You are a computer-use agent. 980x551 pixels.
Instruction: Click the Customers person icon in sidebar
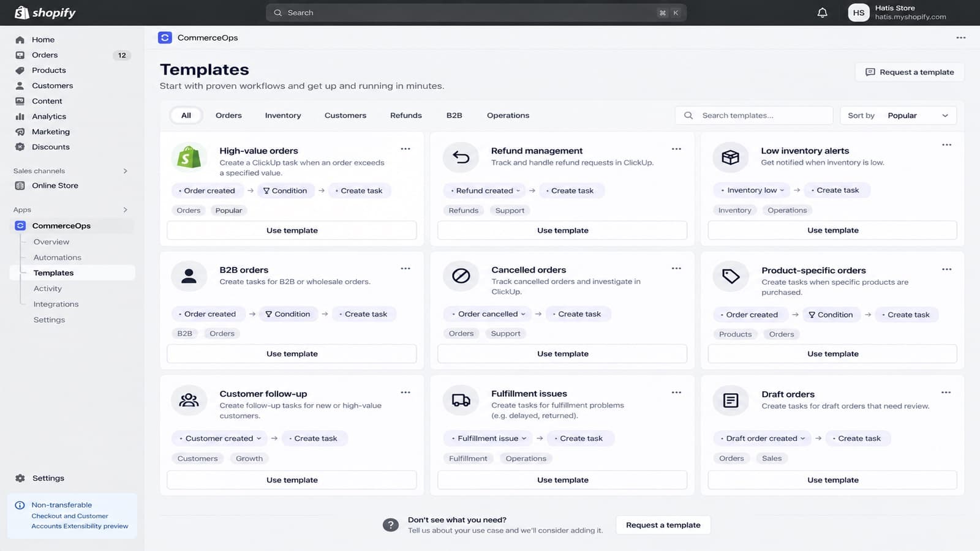click(20, 86)
